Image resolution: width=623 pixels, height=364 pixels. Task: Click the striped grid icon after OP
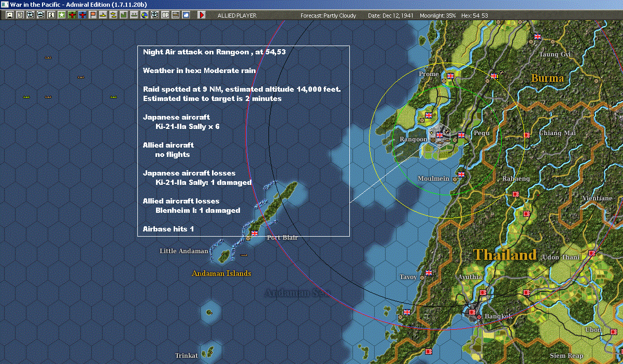tap(175, 15)
